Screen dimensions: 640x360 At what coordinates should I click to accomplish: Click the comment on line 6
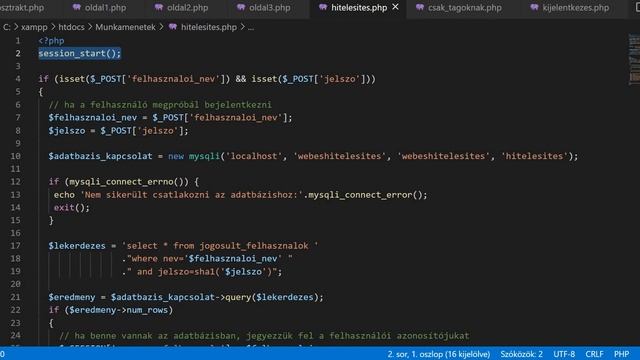pos(160,105)
